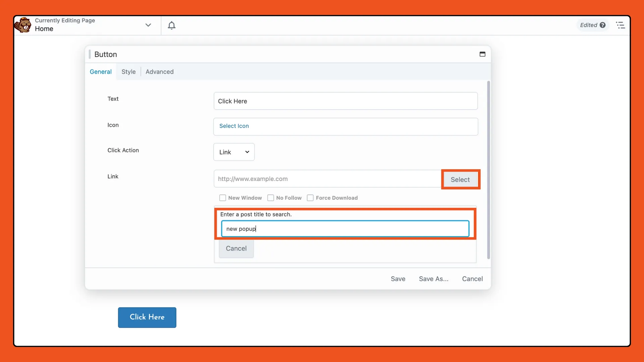Click the Cancel search button

(x=236, y=248)
